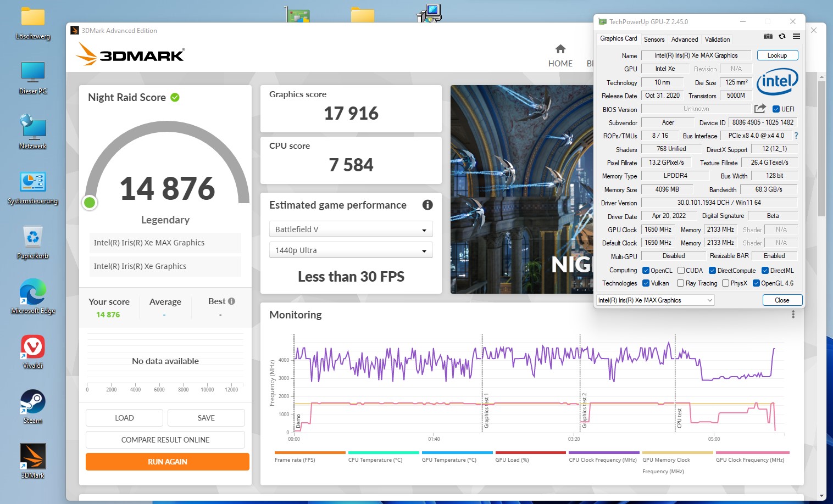Viewport: 833px width, 504px height.
Task: Click Driver Version field value
Action: 719,203
